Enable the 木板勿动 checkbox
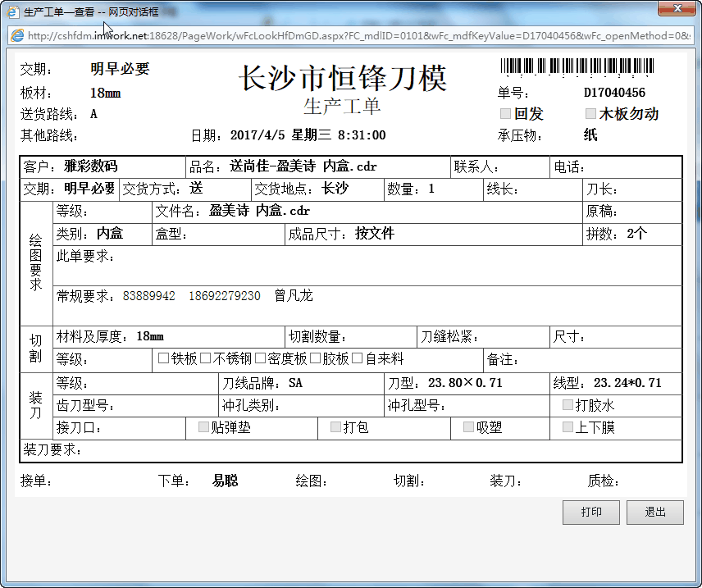 tap(590, 114)
